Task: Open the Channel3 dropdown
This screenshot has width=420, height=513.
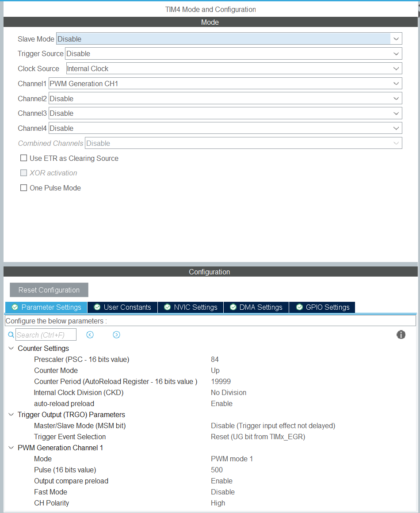Action: tap(225, 113)
